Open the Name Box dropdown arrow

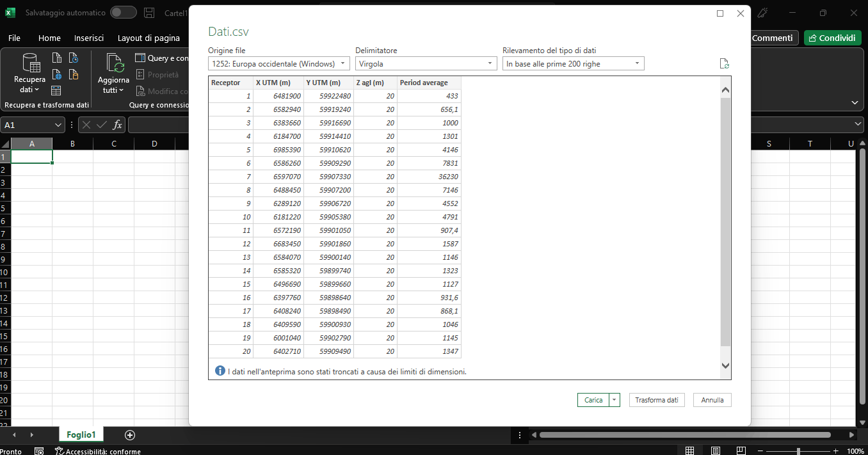[59, 125]
